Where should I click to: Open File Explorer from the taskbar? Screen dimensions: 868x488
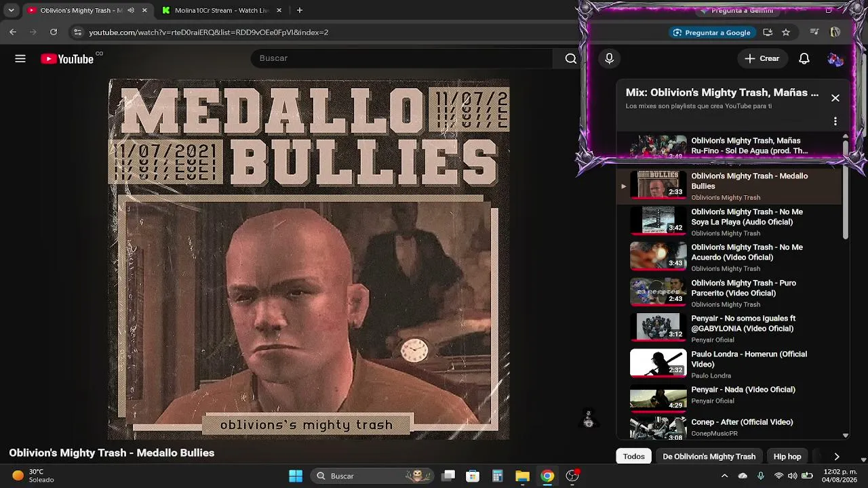522,476
